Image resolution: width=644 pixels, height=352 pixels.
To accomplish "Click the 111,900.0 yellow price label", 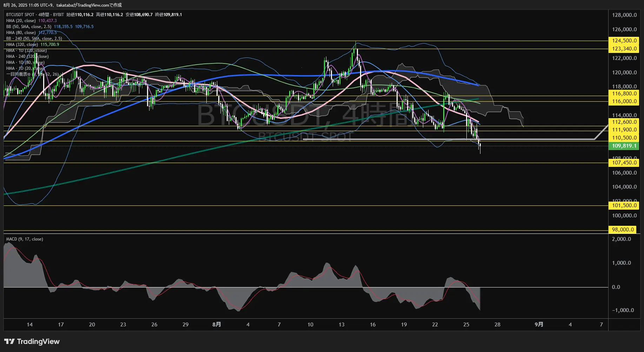I will 624,130.
